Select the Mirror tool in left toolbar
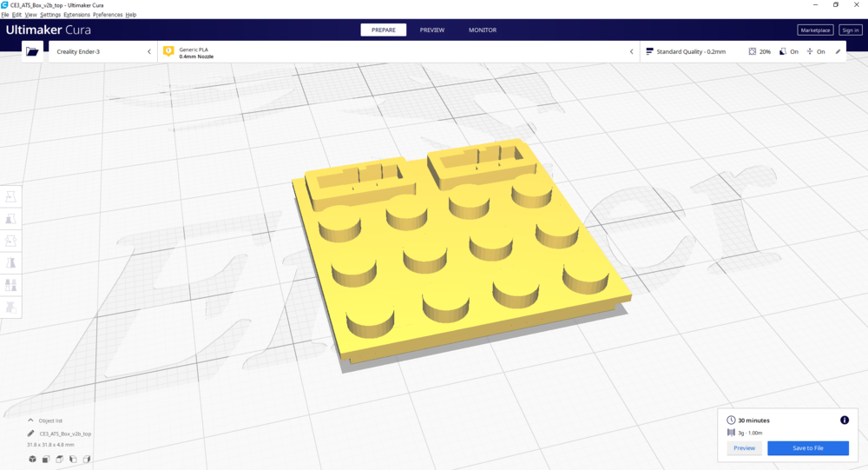Viewport: 868px width, 470px height. click(10, 262)
